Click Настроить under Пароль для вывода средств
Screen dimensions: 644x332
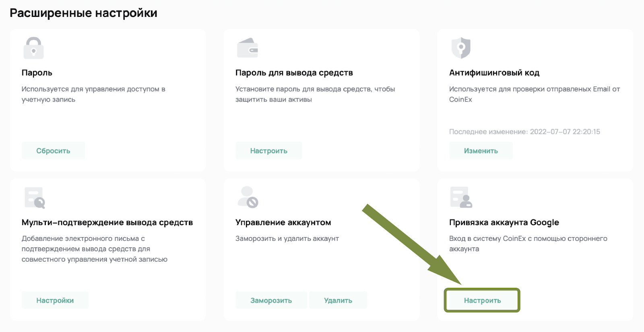268,151
